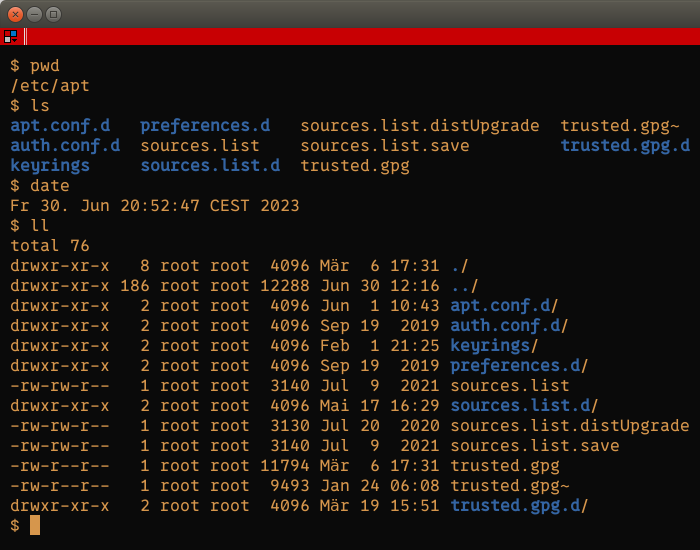Close the terminal window
Image resolution: width=700 pixels, height=550 pixels.
pyautogui.click(x=16, y=15)
